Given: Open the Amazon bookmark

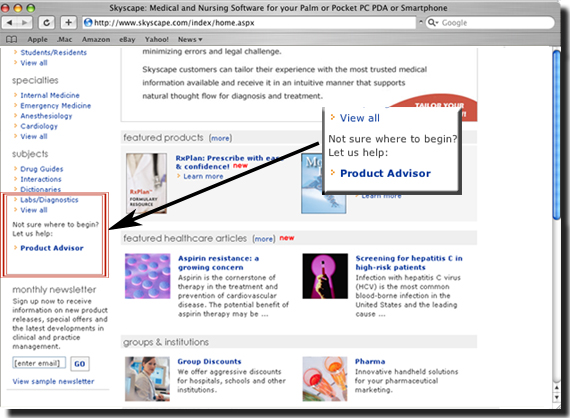Looking at the screenshot, I should click(x=96, y=39).
